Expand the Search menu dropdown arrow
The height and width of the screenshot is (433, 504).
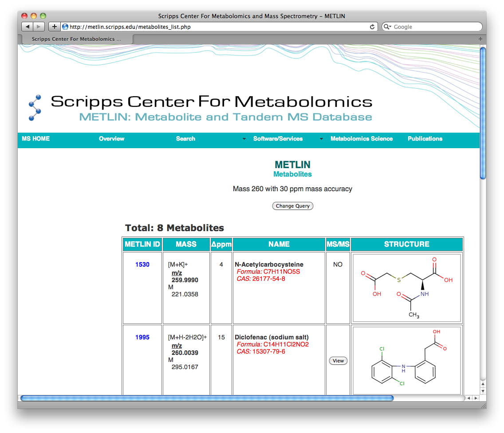coord(244,139)
